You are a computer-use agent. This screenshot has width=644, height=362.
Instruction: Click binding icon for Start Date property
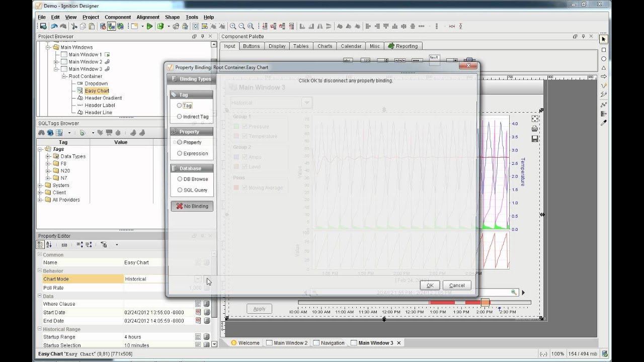tap(207, 312)
